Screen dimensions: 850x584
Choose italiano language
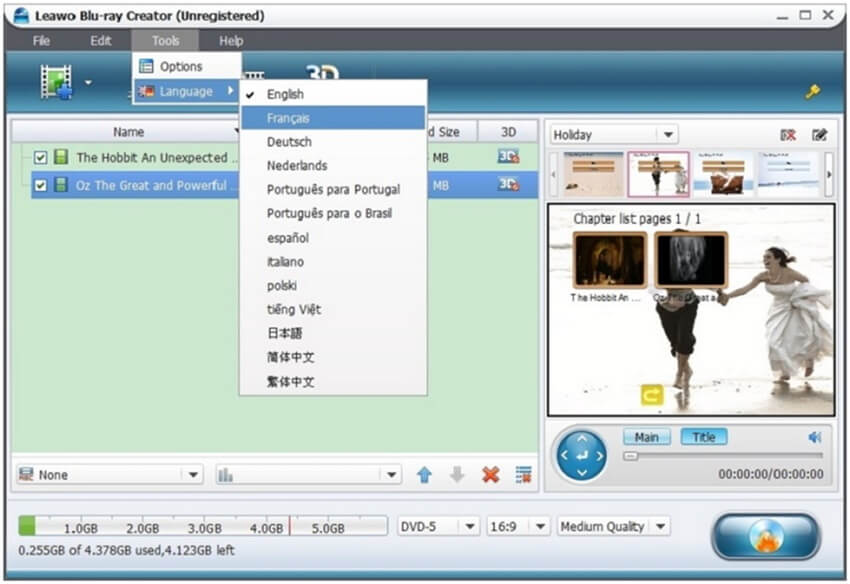333,262
